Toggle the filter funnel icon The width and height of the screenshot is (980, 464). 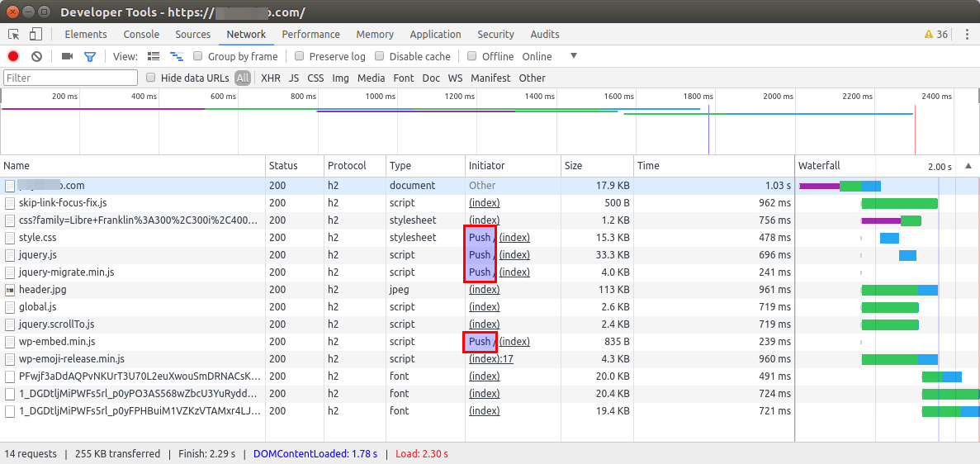pos(90,56)
